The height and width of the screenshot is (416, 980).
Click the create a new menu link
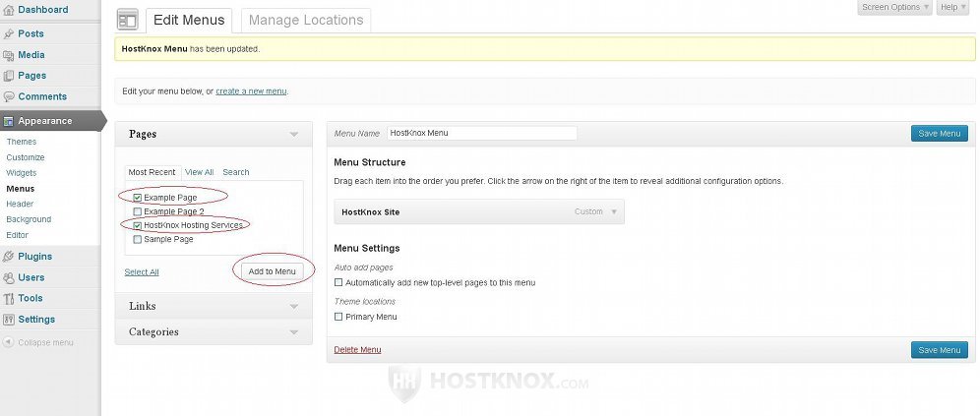(251, 91)
